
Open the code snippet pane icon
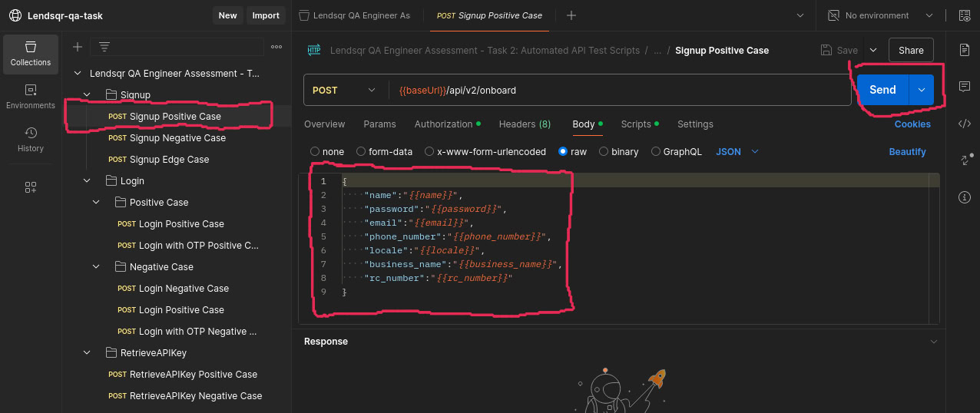(x=965, y=124)
